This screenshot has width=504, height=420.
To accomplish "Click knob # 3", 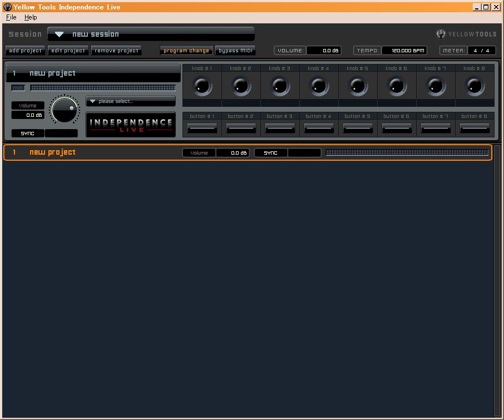I will pyautogui.click(x=280, y=86).
